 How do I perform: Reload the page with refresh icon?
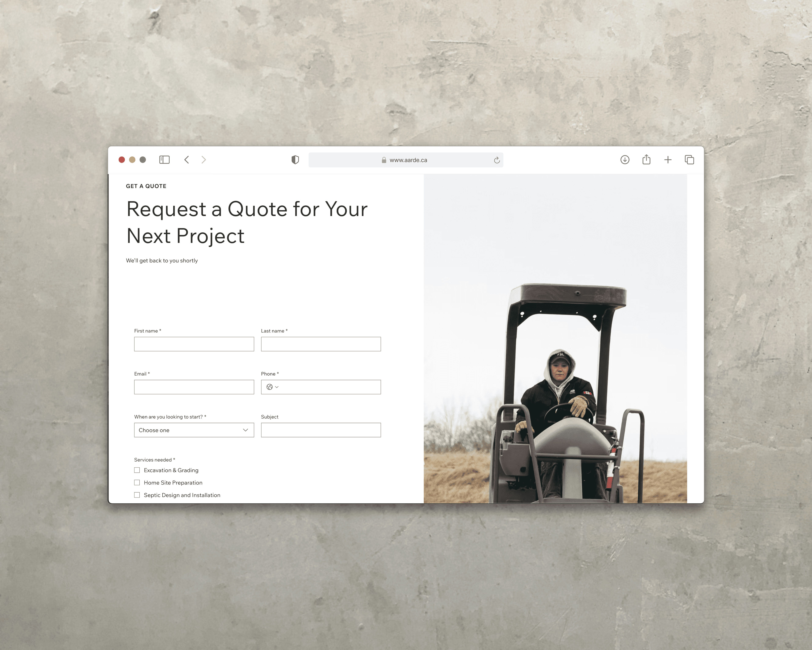coord(497,160)
